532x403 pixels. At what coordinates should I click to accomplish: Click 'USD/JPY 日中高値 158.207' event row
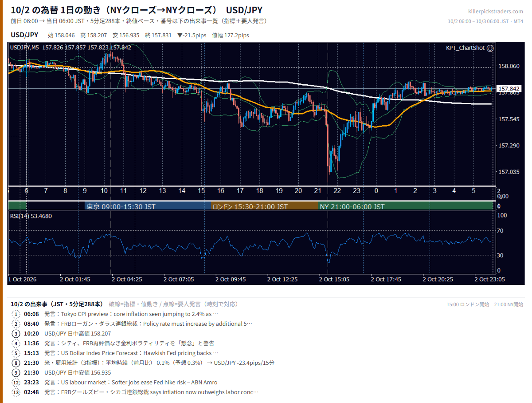tap(78, 333)
